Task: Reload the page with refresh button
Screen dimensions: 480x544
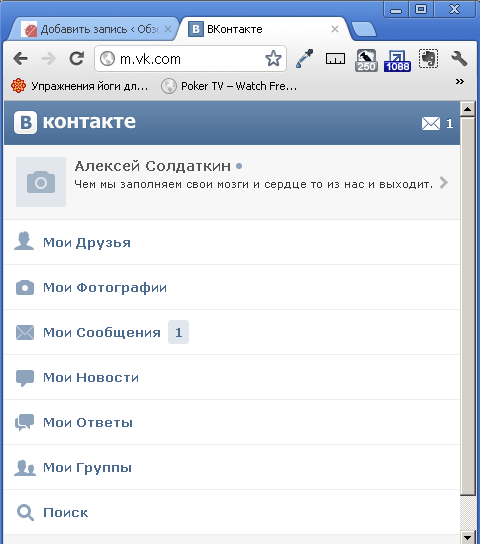Action: pos(76,58)
